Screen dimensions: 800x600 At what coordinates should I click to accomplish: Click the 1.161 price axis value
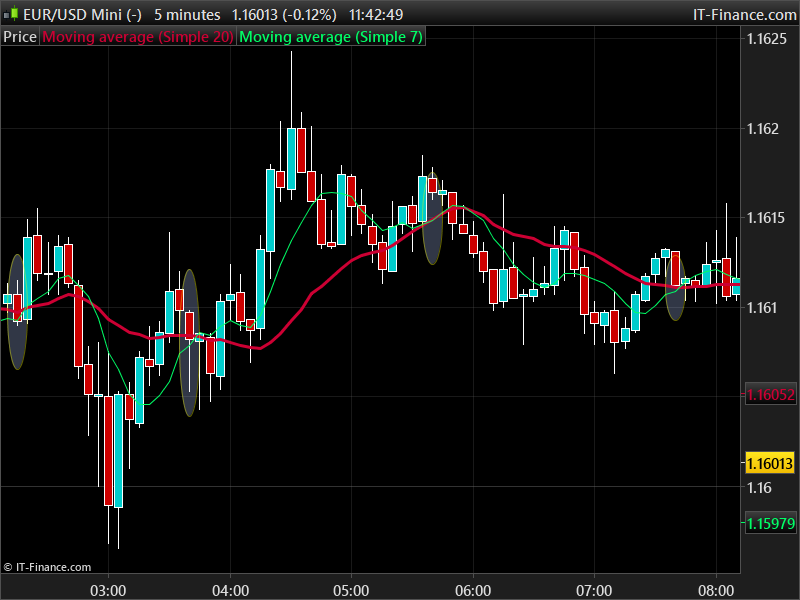762,308
